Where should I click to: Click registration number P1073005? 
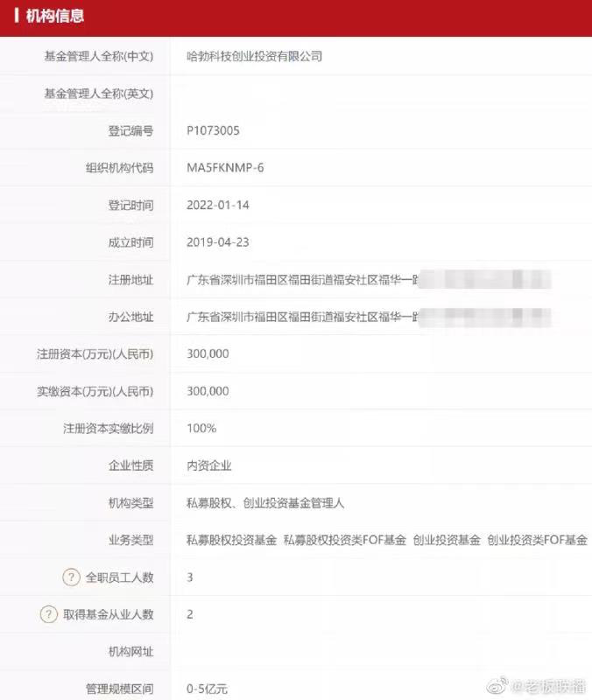point(213,130)
